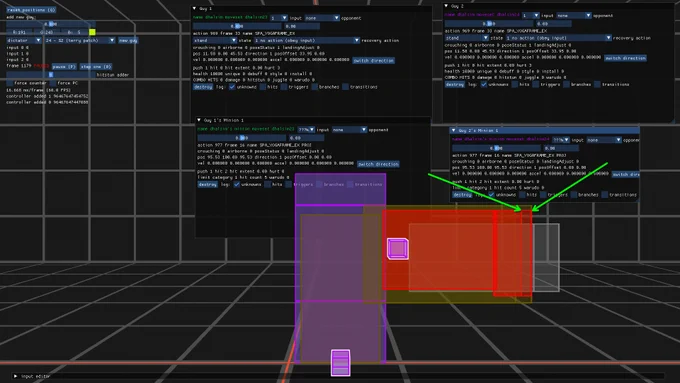Enable Guy 2 transitions log checkbox
This screenshot has height=383, width=680.
pos(597,84)
